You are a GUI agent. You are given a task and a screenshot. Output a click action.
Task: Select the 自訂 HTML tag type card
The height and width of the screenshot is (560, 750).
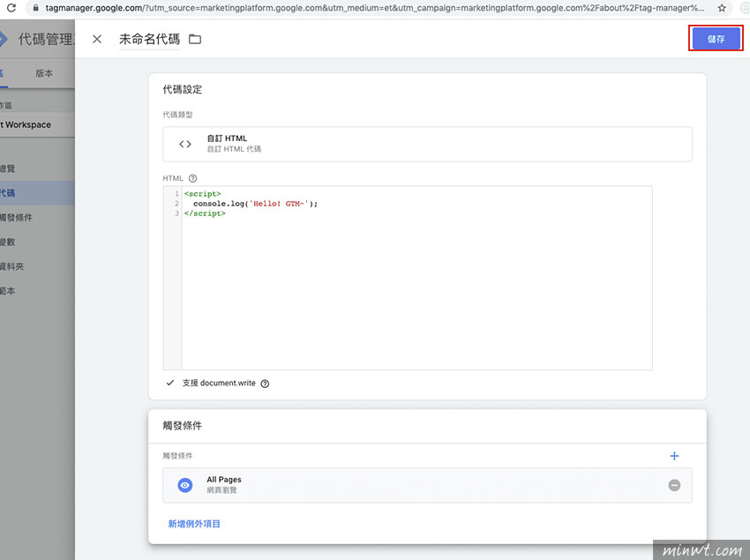pyautogui.click(x=427, y=144)
